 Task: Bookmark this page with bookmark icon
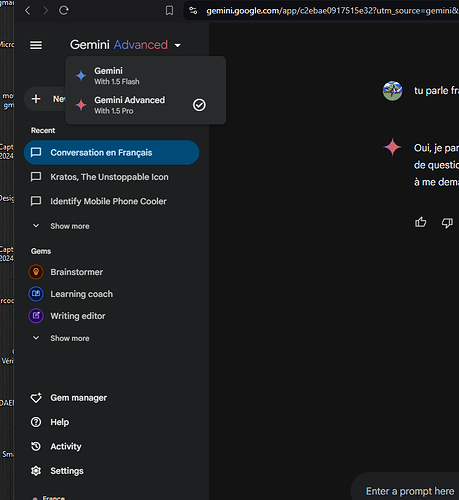pos(169,11)
